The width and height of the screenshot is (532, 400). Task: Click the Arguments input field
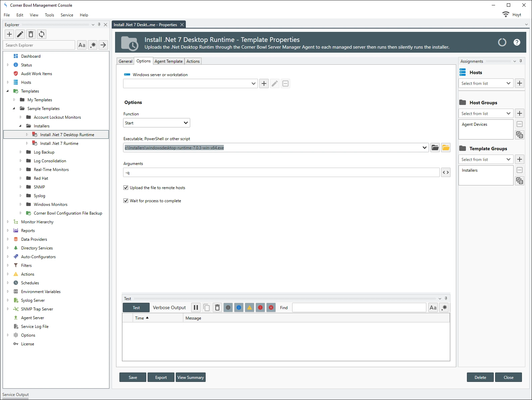[281, 173]
